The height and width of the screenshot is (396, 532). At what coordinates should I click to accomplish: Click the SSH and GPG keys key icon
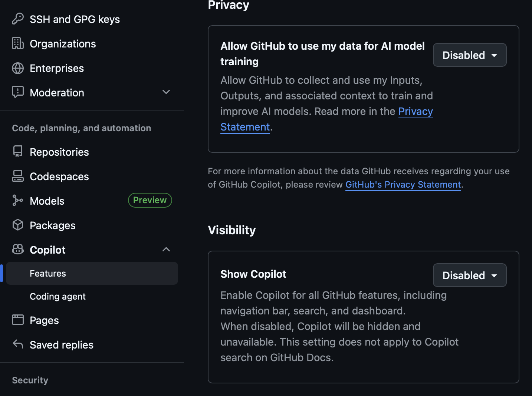click(17, 19)
